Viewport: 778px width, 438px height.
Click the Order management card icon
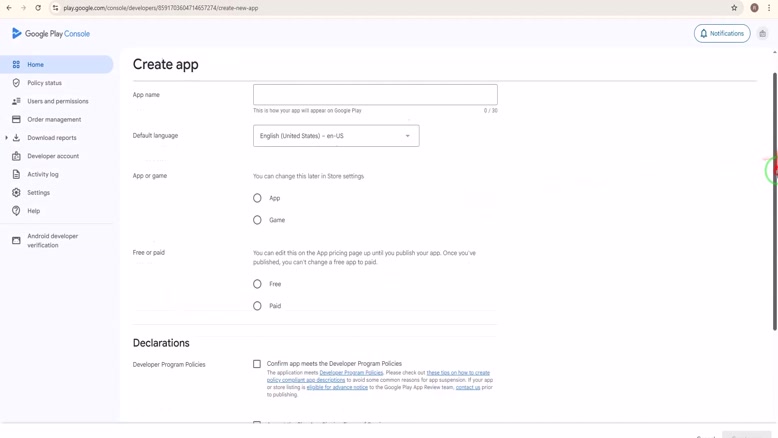tap(16, 119)
